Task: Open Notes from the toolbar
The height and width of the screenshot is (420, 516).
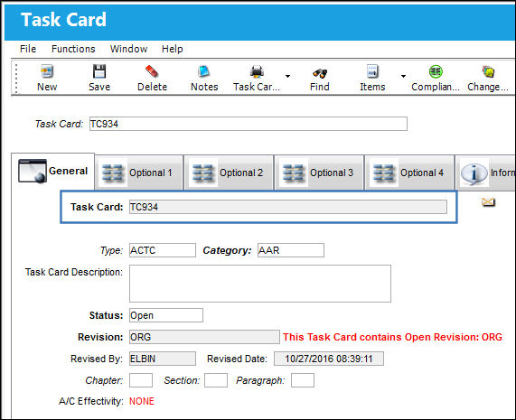Action: coord(204,71)
